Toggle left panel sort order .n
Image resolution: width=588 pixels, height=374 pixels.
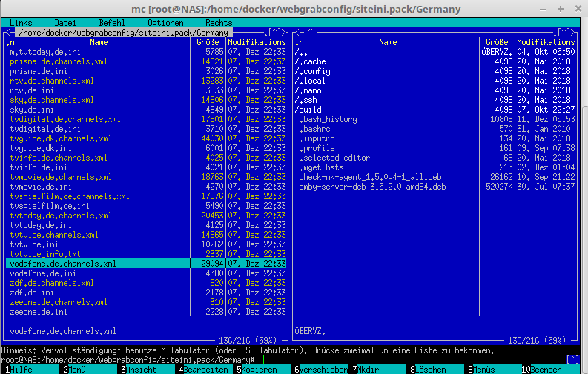coord(10,42)
